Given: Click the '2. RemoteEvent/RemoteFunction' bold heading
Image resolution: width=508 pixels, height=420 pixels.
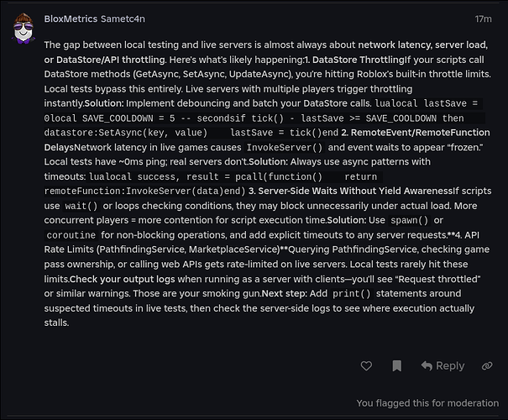Looking at the screenshot, I should 416,133.
